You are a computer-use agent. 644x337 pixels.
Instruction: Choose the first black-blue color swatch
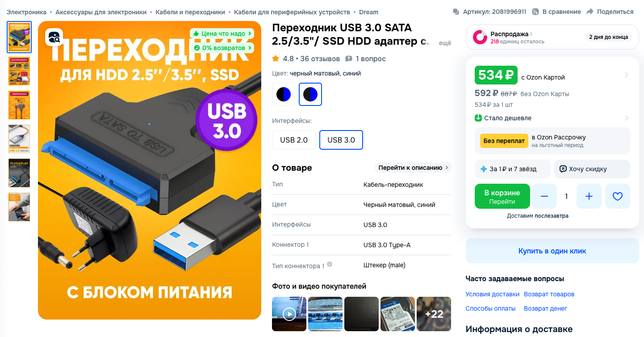click(284, 94)
